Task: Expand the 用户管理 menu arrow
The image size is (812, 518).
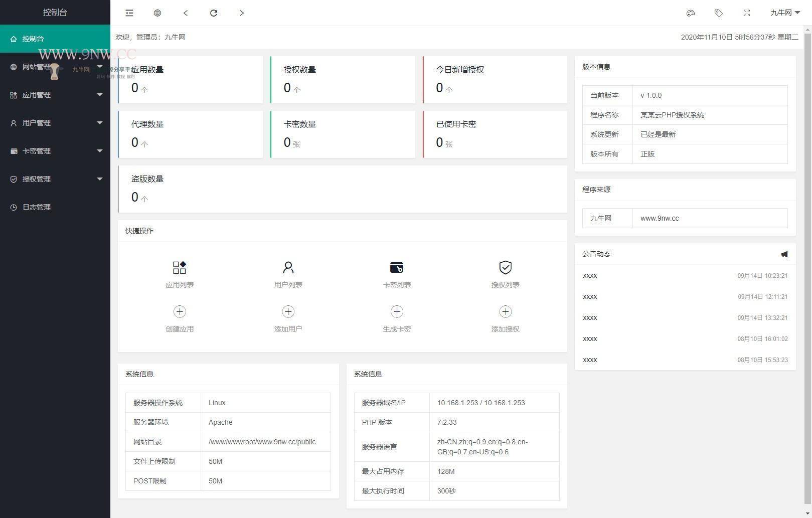Action: click(x=99, y=123)
